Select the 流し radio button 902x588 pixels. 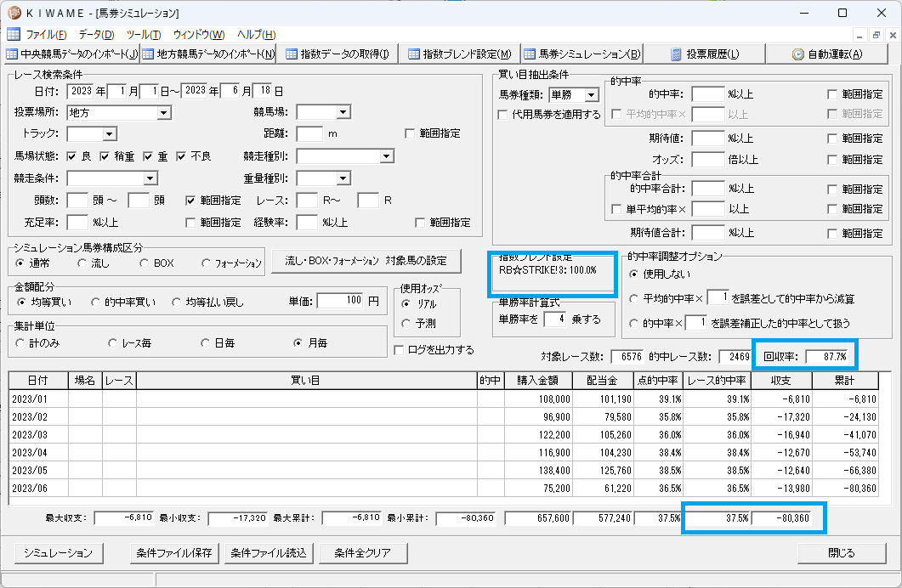click(82, 263)
